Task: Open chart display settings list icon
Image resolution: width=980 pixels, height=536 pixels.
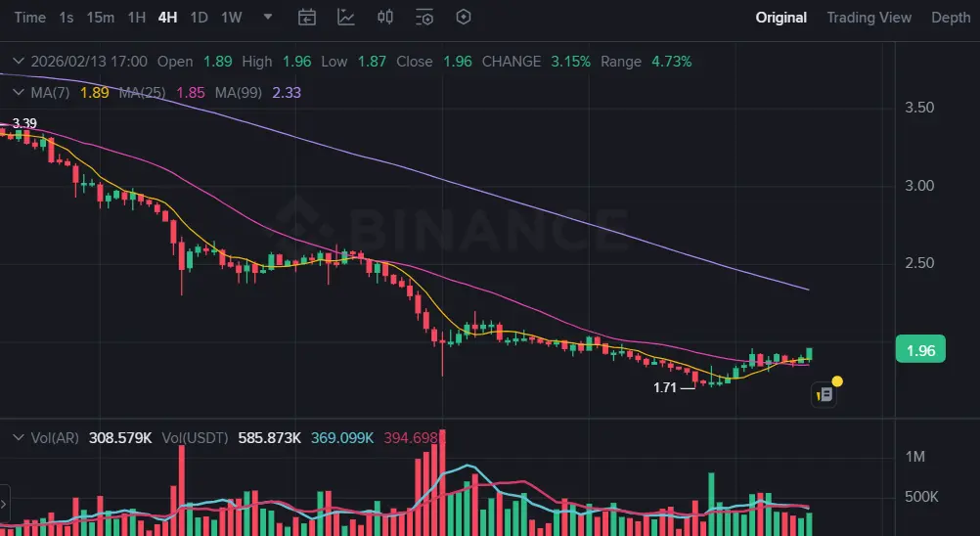Action: (424, 18)
